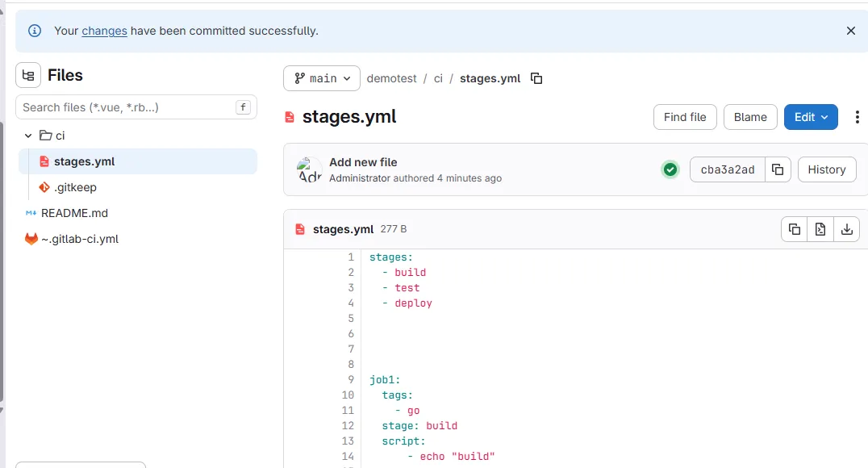Collapse the ci folder in tree
868x468 pixels.
(28, 136)
